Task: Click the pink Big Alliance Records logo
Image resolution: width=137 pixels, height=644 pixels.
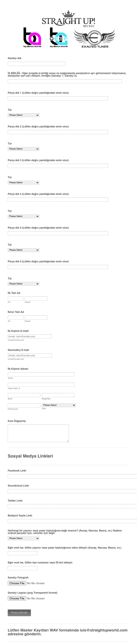Action: [32, 38]
